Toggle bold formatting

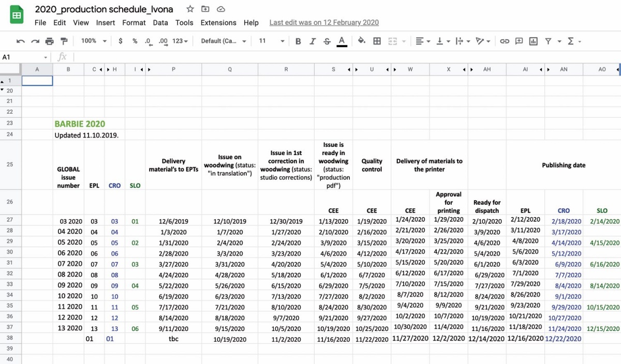pos(298,41)
